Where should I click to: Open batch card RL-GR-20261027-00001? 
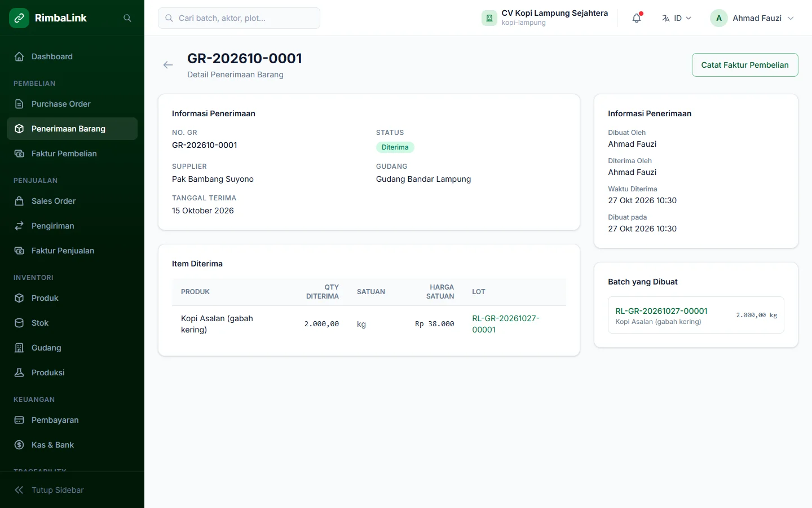coord(696,315)
